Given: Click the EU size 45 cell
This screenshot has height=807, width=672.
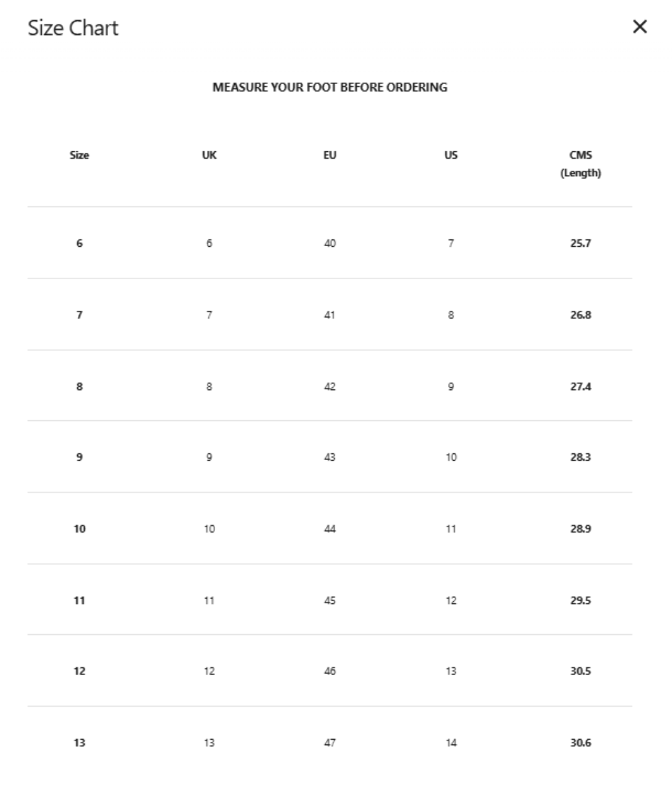Looking at the screenshot, I should pos(330,601).
